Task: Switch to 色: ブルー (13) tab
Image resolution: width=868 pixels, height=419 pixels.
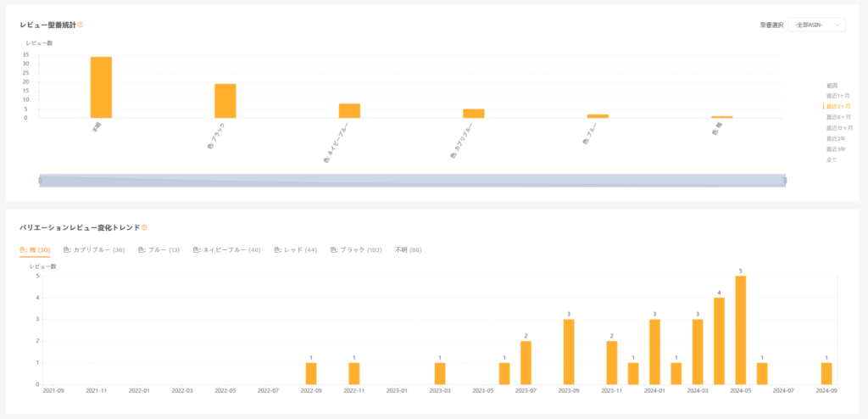Action: click(x=159, y=250)
